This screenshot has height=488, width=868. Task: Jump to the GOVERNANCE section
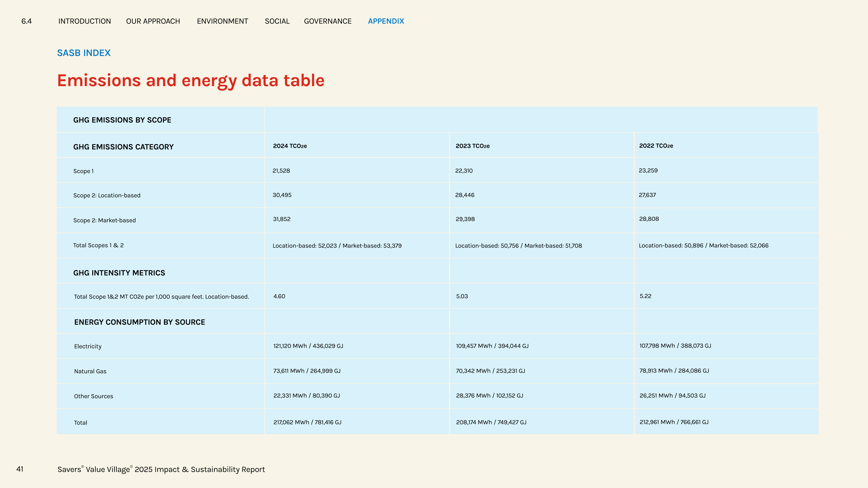(x=327, y=21)
